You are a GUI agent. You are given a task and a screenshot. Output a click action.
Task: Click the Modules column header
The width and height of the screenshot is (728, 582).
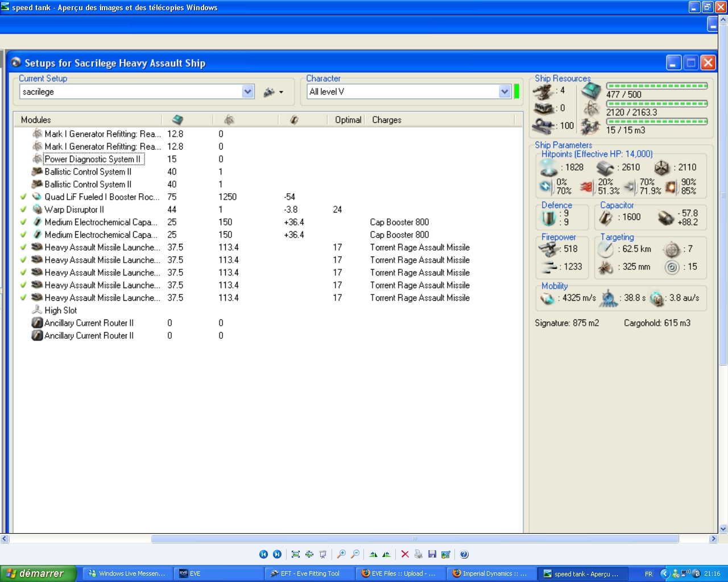pos(88,120)
